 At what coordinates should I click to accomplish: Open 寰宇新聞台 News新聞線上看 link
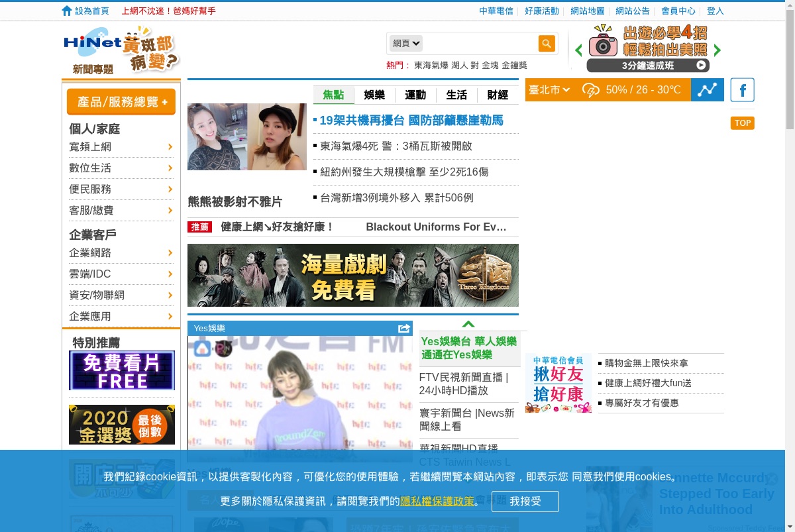467,419
